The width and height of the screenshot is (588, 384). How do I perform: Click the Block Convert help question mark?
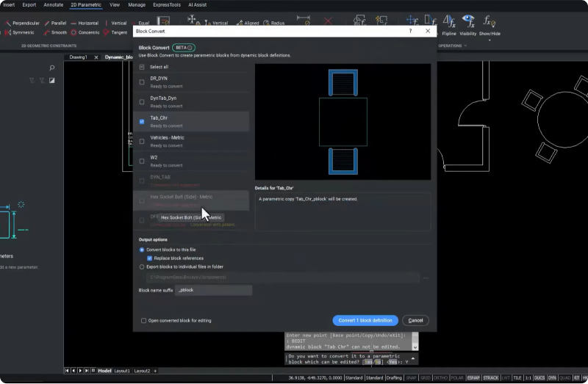[x=410, y=32]
